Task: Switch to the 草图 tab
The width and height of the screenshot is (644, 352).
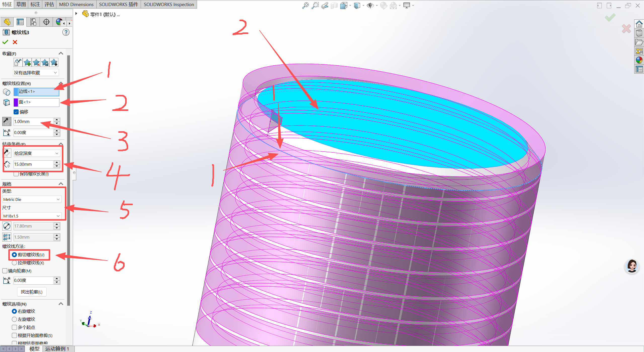Action: 21,4
